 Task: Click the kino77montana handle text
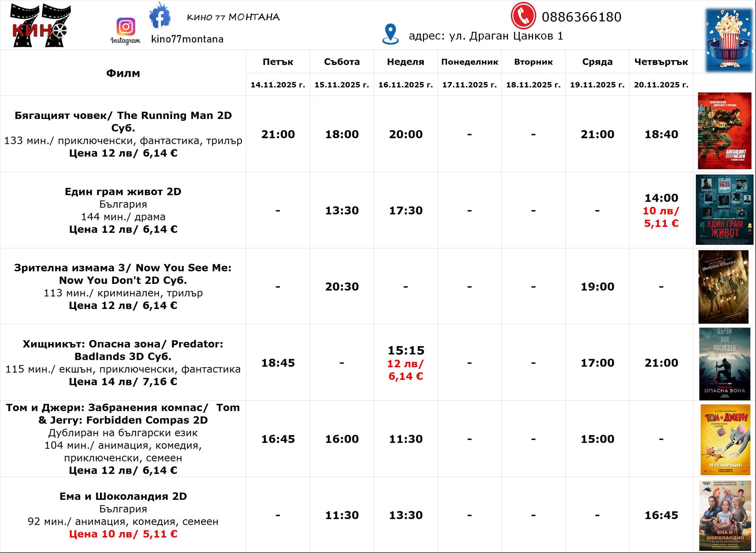(x=187, y=39)
